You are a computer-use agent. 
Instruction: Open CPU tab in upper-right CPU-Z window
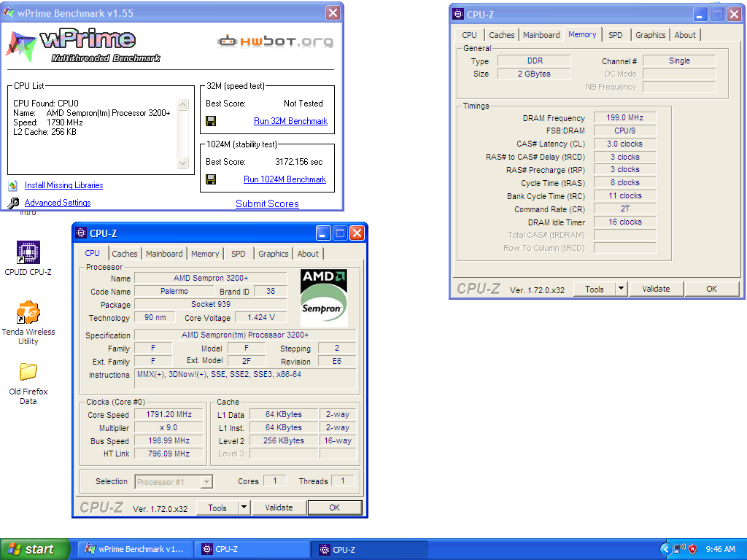469,35
